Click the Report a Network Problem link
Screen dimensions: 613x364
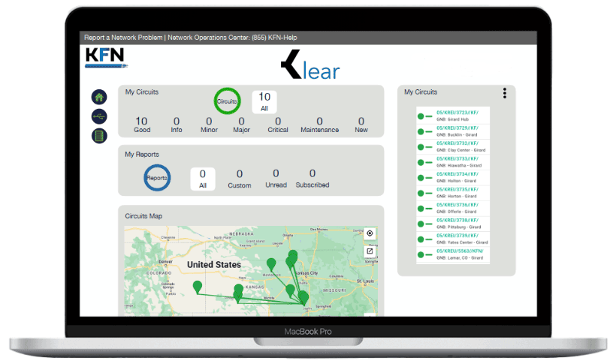click(x=122, y=38)
